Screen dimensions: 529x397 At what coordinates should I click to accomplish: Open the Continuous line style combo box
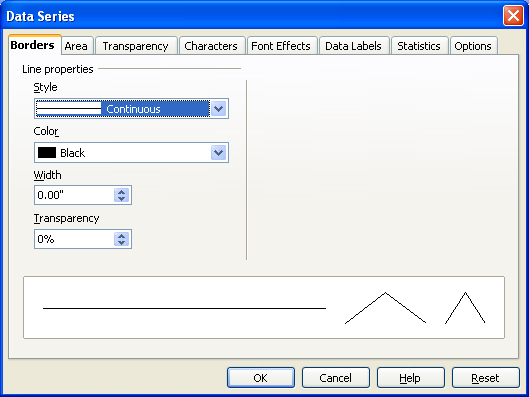[x=131, y=109]
